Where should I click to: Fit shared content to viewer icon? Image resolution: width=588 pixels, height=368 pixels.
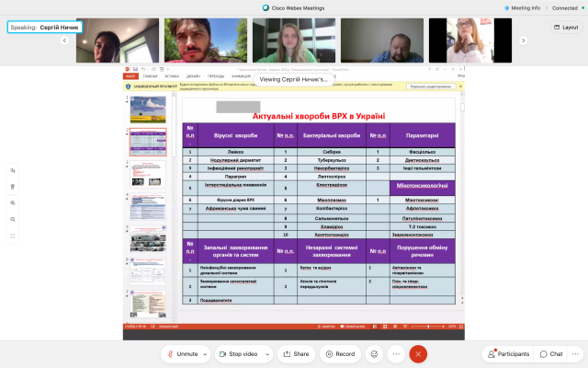click(x=12, y=236)
